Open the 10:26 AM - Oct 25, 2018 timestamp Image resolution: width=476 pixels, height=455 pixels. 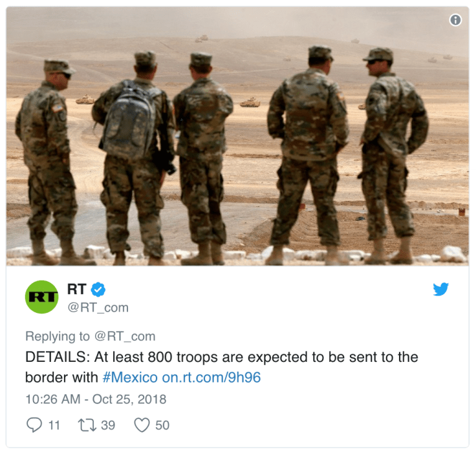96,399
